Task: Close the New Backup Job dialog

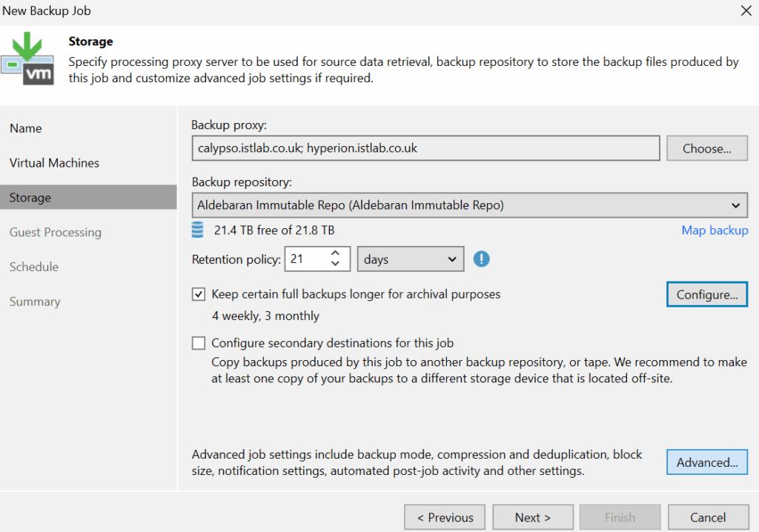Action: click(746, 10)
